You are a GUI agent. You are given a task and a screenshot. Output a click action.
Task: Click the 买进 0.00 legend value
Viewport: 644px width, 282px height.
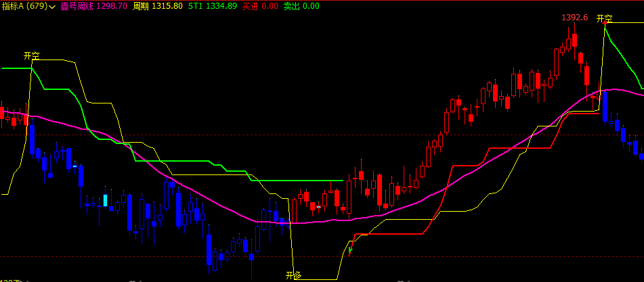coord(261,6)
